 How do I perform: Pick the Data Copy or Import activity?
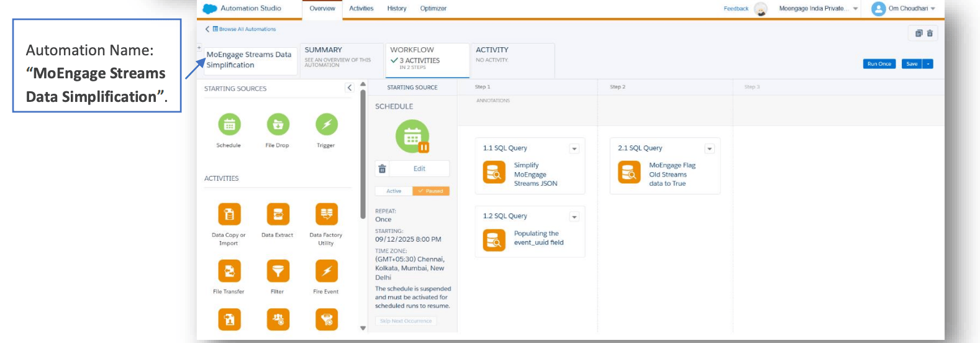click(229, 214)
